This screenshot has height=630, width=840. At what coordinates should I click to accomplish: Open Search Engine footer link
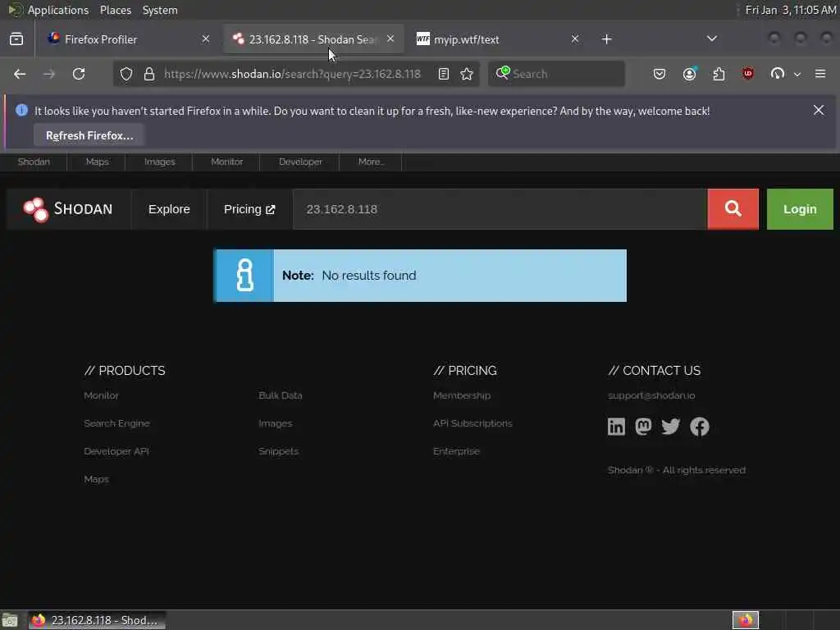[x=116, y=423]
